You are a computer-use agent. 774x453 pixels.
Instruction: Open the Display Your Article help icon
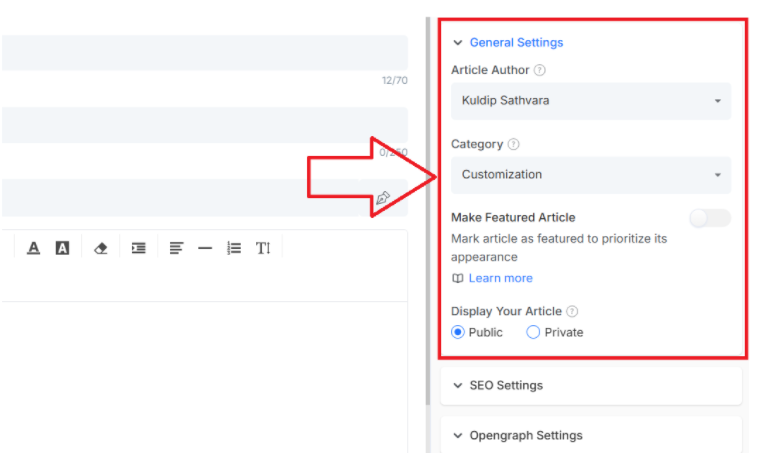[x=572, y=311]
